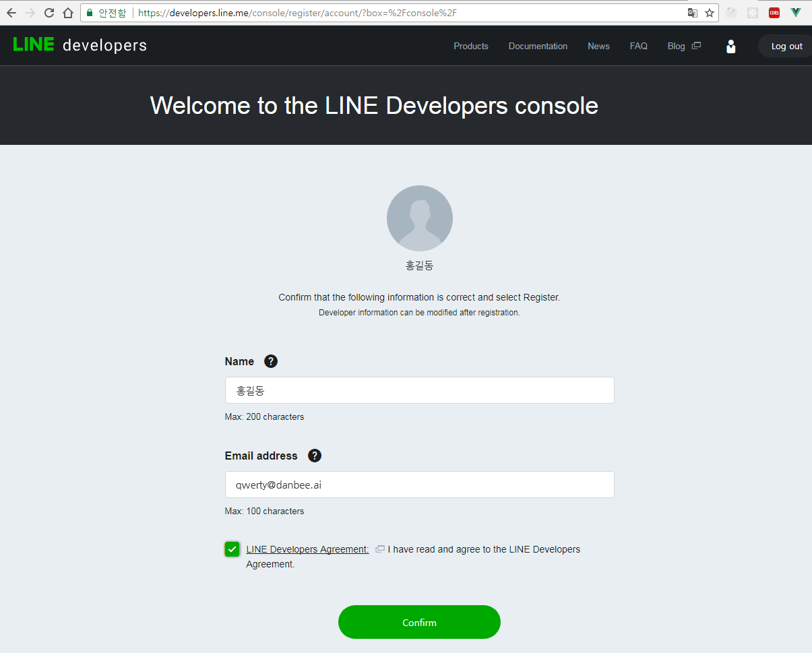Click 'Developer information can be modified' note
Viewport: 812px width, 653px height.
pyautogui.click(x=419, y=313)
